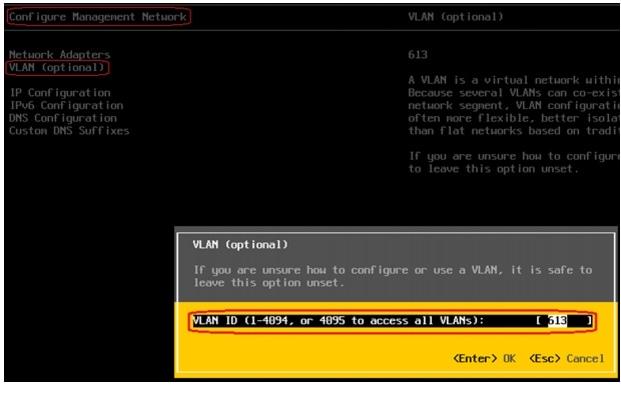Open the DNS Configuration entry
The image size is (621, 399).
pyautogui.click(x=63, y=118)
